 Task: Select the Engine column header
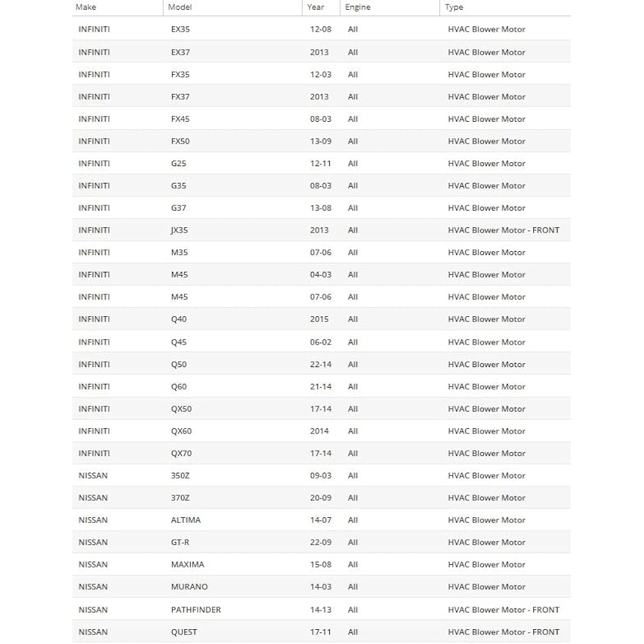tap(357, 7)
